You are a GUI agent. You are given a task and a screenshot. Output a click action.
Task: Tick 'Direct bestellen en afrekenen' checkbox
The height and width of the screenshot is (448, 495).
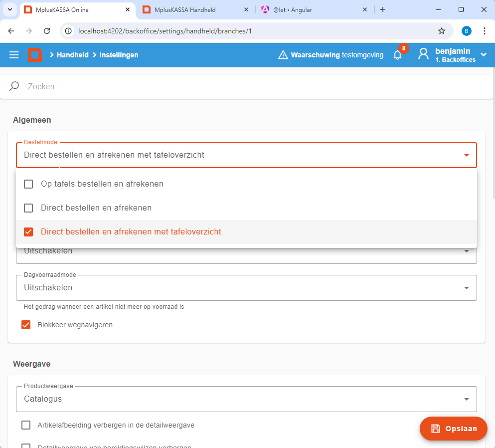click(28, 208)
